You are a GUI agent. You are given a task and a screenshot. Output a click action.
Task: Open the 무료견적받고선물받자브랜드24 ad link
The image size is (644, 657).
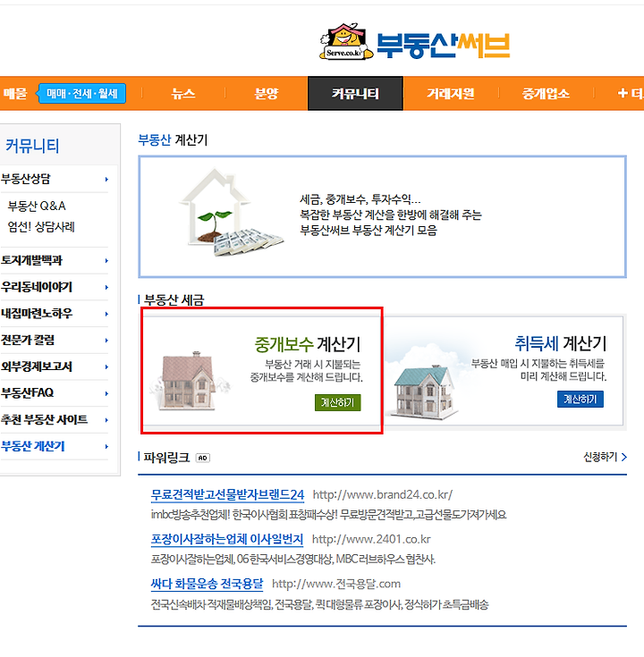click(227, 495)
